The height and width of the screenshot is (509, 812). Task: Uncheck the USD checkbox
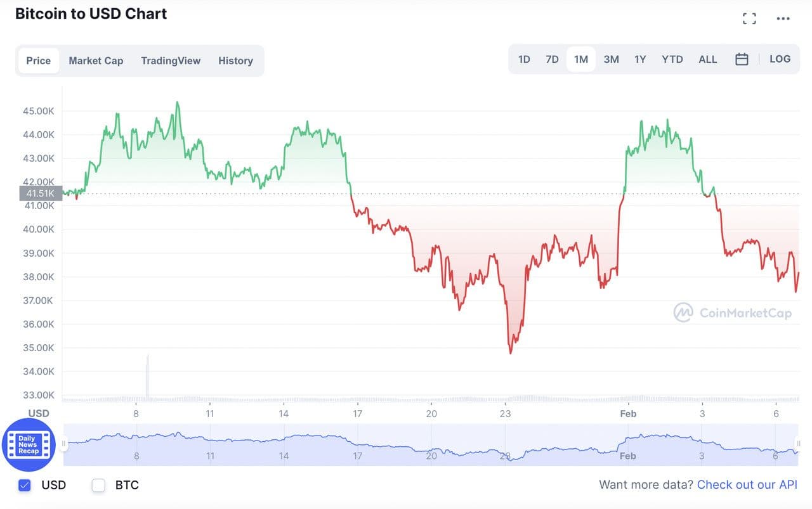point(25,486)
